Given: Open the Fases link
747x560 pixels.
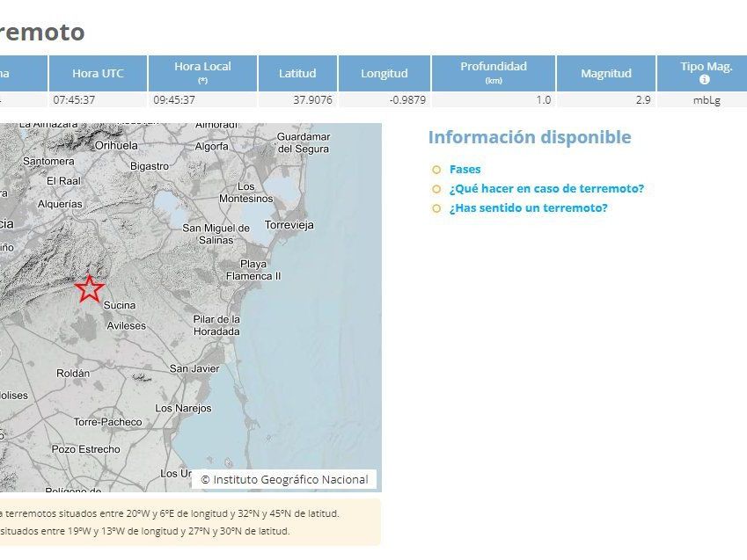Looking at the screenshot, I should coord(465,169).
